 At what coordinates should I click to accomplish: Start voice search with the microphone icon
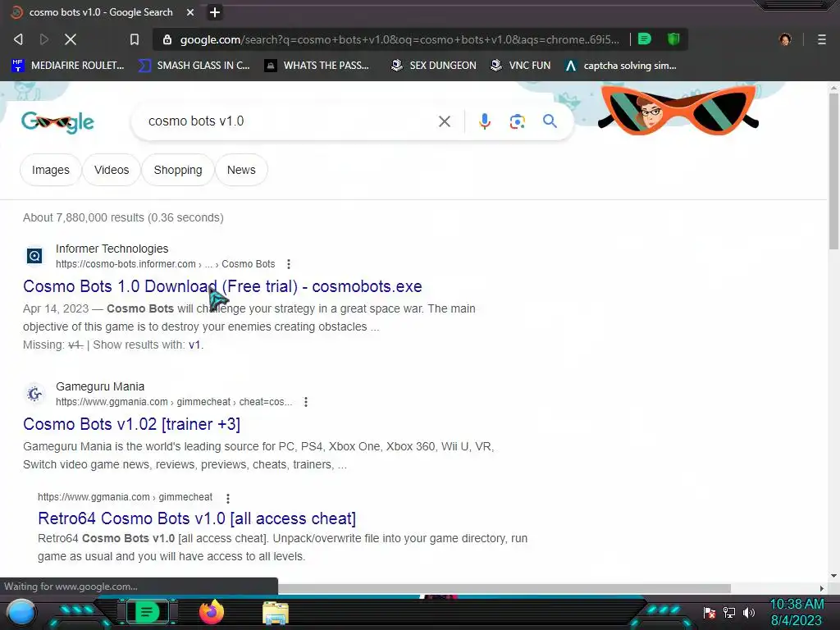[x=484, y=121]
